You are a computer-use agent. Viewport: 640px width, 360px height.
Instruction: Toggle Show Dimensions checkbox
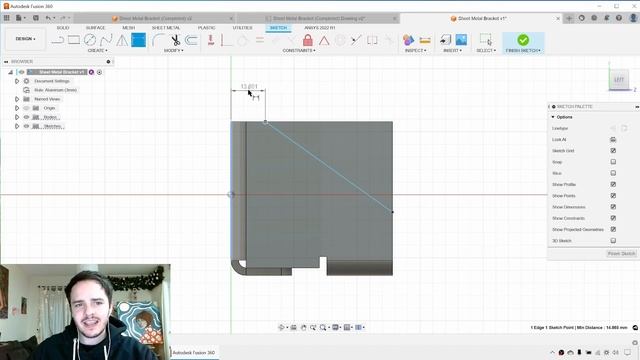[x=613, y=207]
